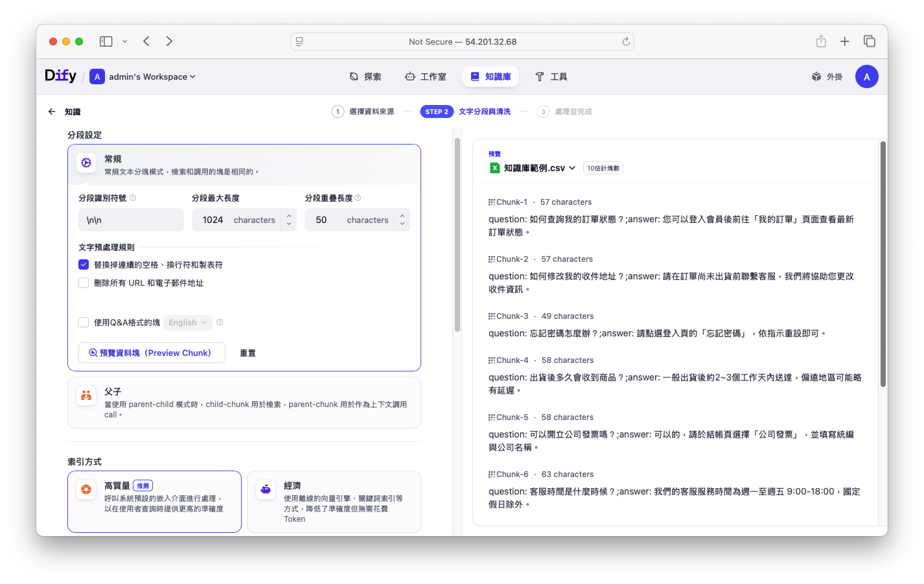Click the back arrow next to 知識
This screenshot has height=584, width=924.
pos(52,111)
